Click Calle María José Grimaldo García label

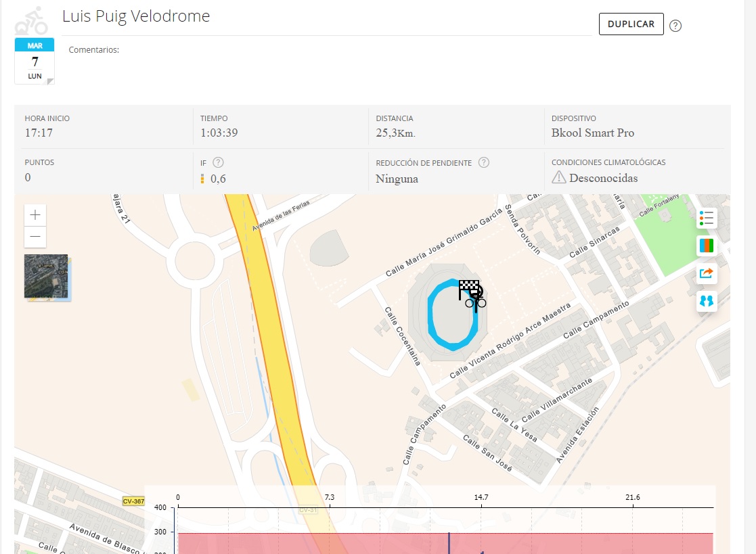tap(443, 242)
